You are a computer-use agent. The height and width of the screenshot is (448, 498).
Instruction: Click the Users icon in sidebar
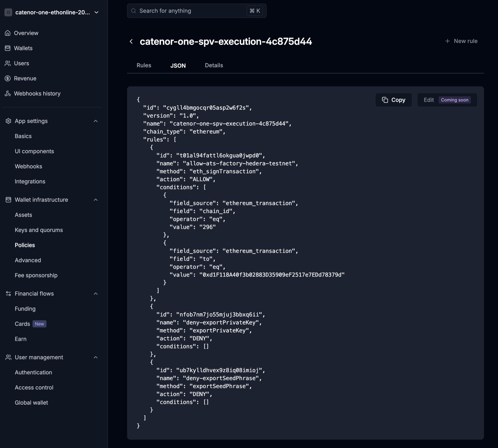click(x=8, y=63)
